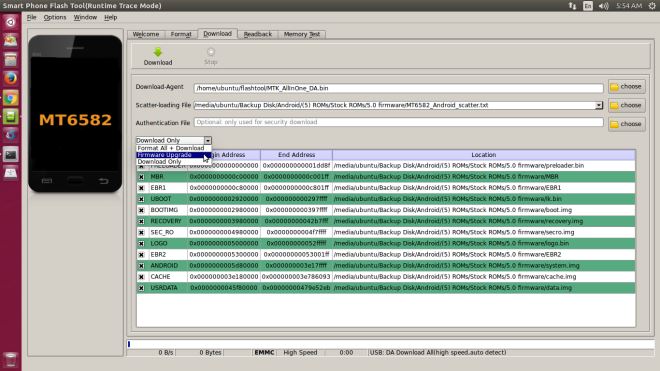This screenshot has height=371, width=660.
Task: Click the preloader.bin location path
Action: (459, 165)
